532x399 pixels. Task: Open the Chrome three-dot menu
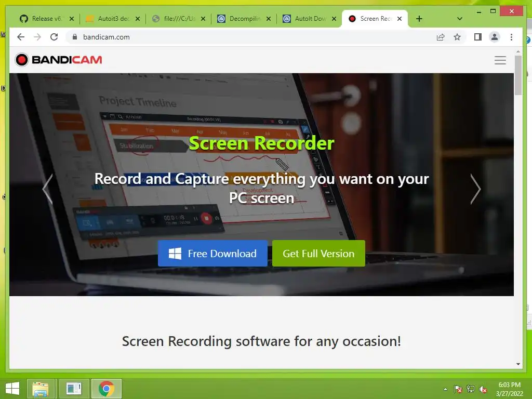pos(511,37)
